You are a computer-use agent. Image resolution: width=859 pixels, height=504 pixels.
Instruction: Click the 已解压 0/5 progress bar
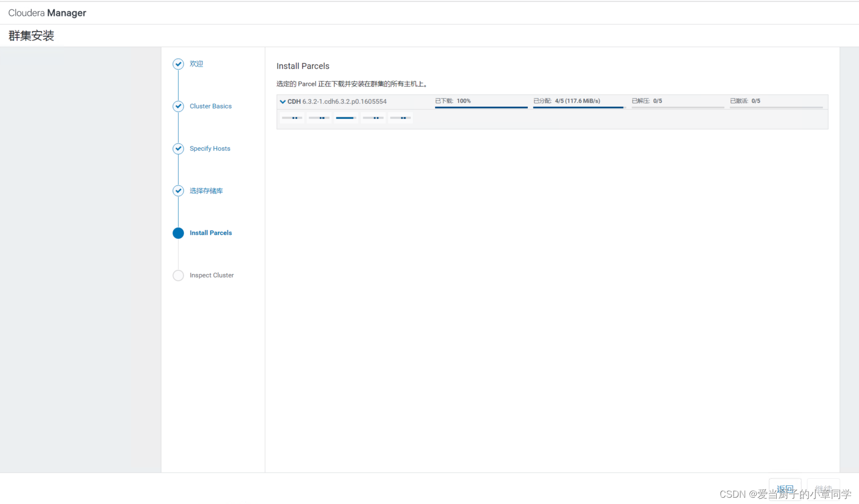coord(678,107)
